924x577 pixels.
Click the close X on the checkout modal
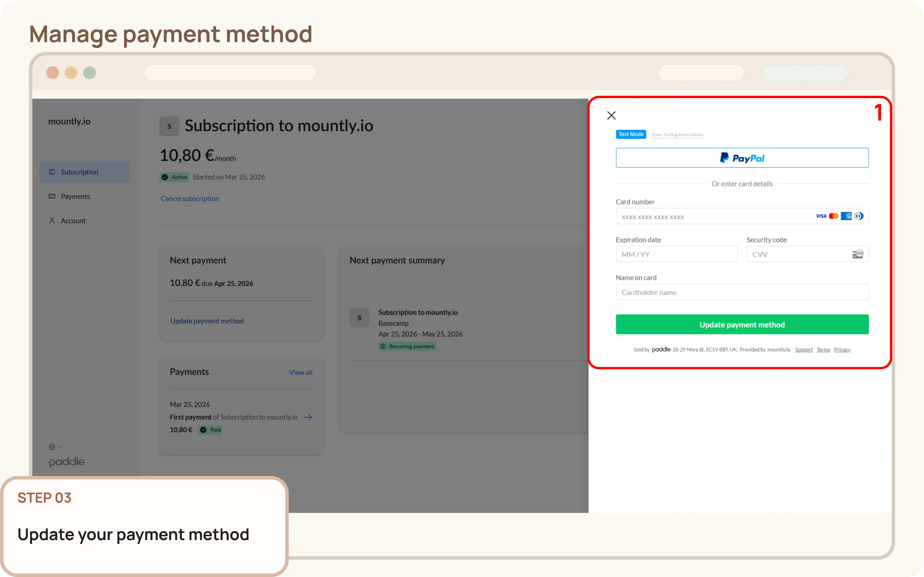(611, 115)
